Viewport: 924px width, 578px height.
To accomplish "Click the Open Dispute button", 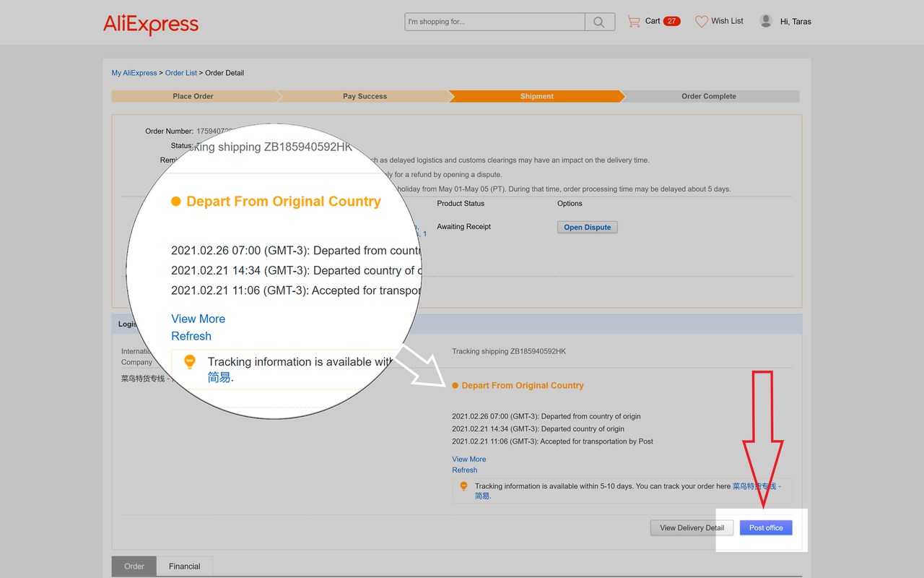I will tap(588, 227).
